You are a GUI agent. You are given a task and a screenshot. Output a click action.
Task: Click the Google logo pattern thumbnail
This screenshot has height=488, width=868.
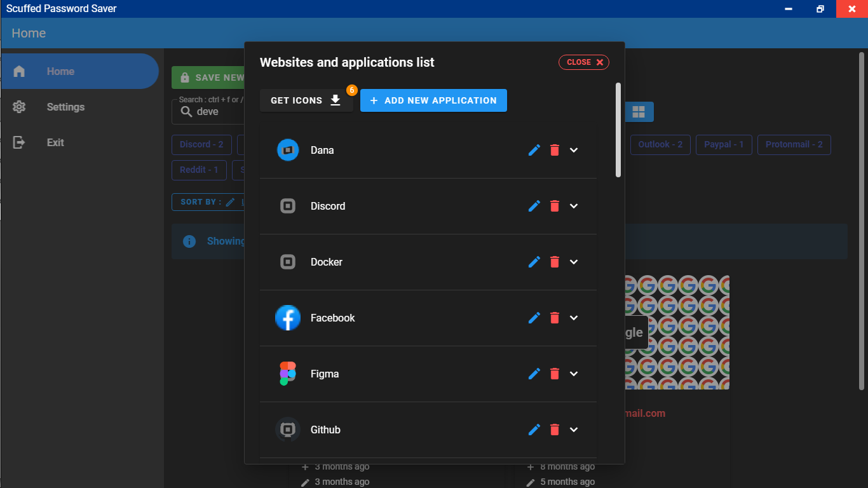coord(677,332)
